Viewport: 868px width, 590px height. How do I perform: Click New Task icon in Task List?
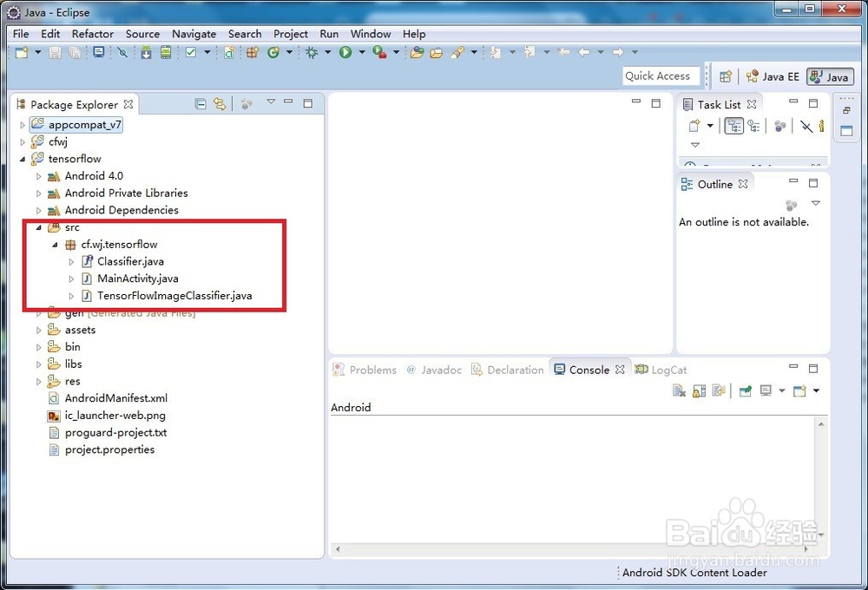tap(694, 126)
